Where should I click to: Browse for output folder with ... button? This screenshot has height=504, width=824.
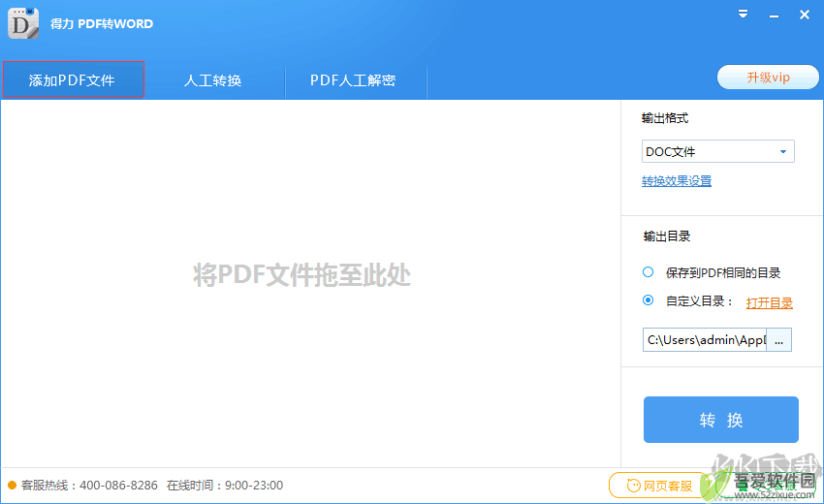tap(778, 340)
